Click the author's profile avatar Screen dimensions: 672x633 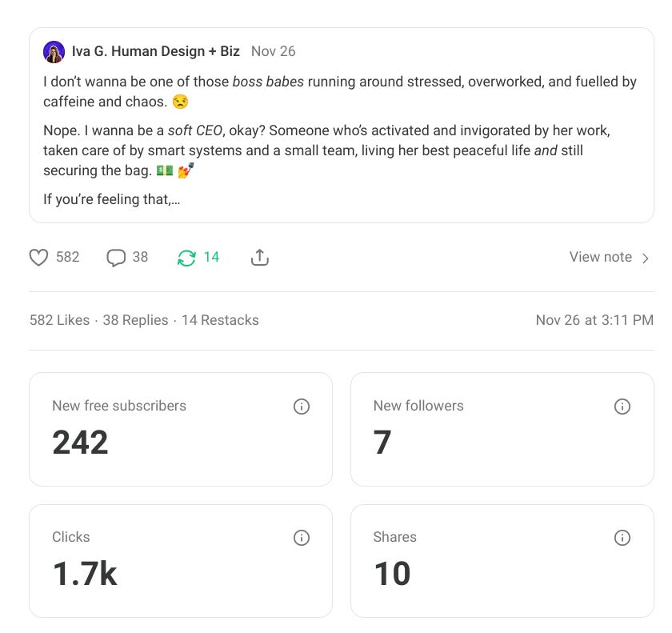click(x=54, y=51)
